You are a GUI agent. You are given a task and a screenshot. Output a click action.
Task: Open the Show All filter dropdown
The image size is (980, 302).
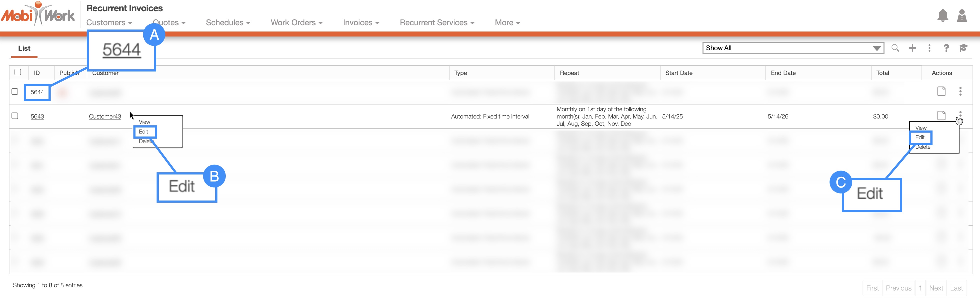793,48
